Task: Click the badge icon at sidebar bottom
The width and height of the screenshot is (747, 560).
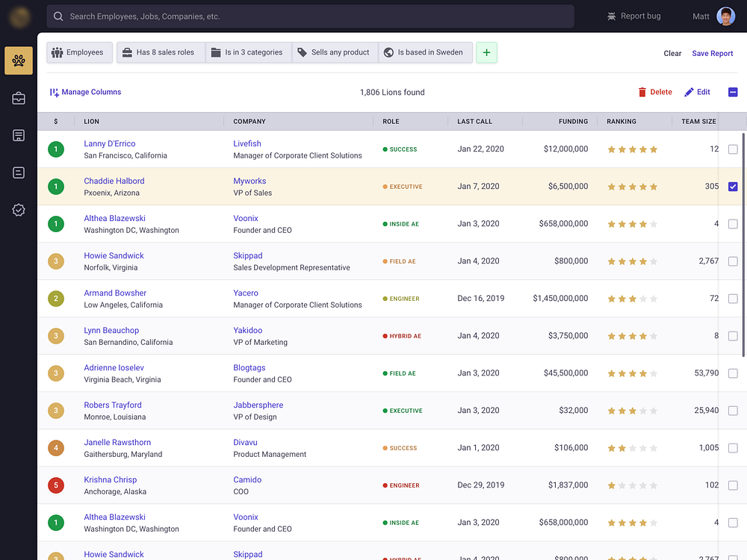Action: click(x=18, y=210)
